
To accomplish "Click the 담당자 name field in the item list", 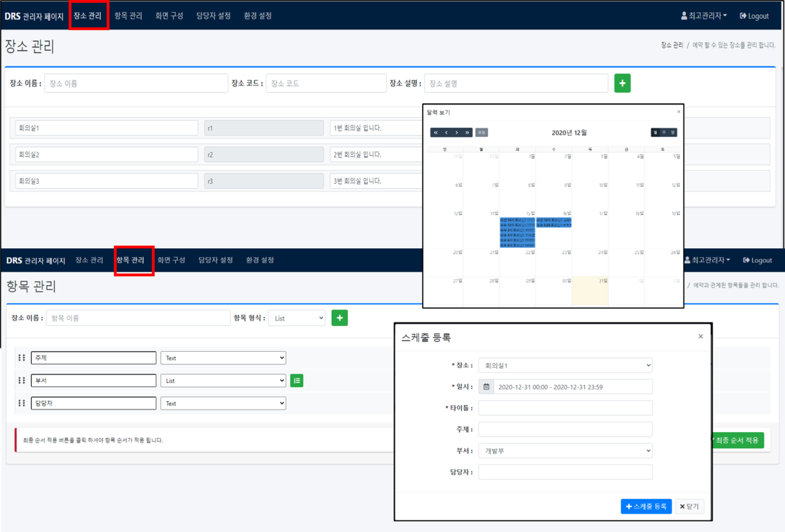I will pos(94,403).
